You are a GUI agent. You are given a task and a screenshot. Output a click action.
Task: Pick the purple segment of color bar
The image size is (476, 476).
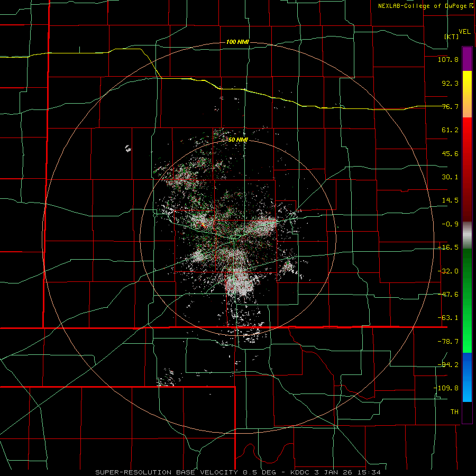pyautogui.click(x=467, y=59)
